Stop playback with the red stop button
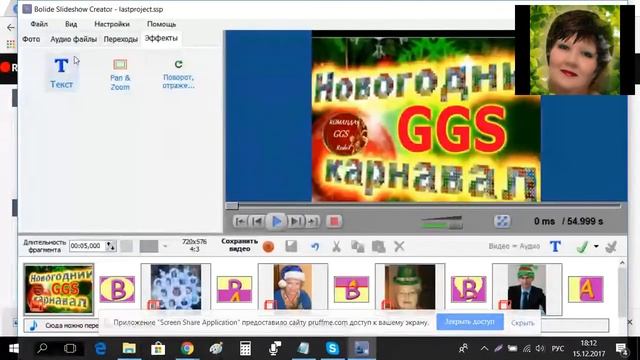Image resolution: width=640 pixels, height=360 pixels. [x=334, y=222]
